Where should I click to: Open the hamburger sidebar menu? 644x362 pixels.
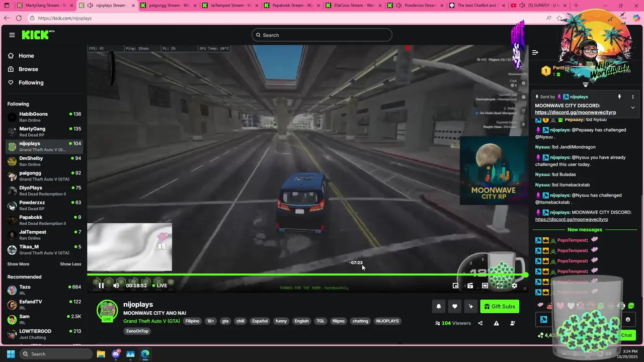12,35
